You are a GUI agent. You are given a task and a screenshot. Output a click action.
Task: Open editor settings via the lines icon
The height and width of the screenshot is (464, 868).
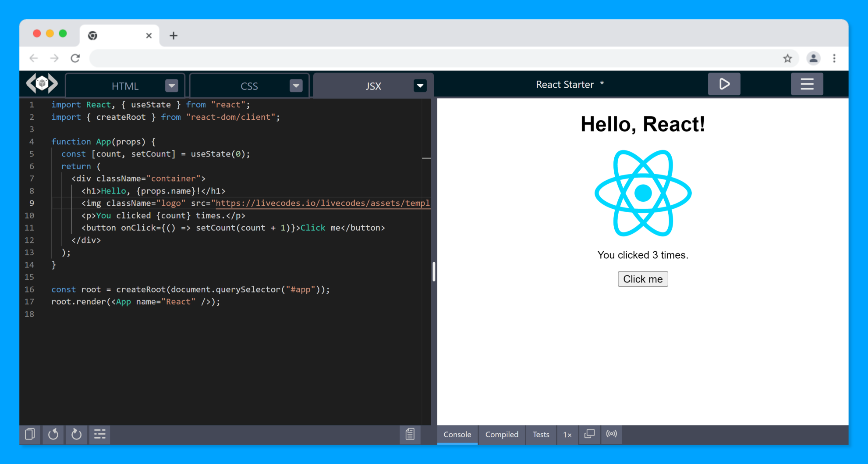tap(99, 434)
